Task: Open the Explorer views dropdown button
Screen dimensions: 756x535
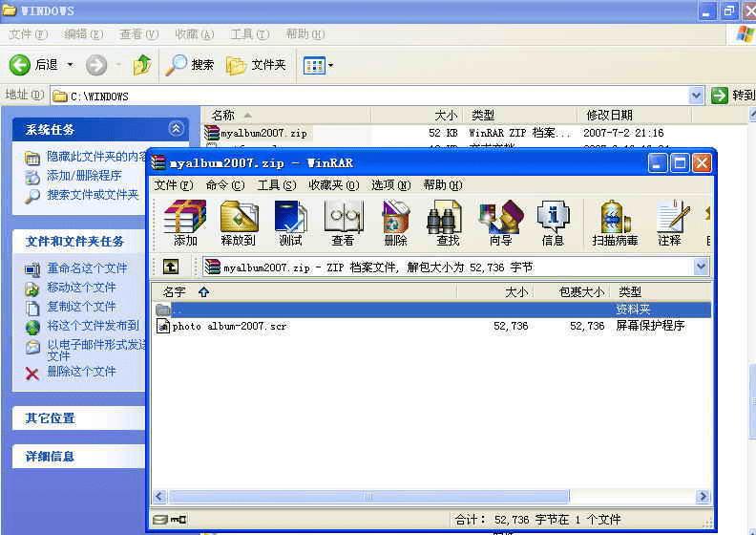Action: coord(318,65)
